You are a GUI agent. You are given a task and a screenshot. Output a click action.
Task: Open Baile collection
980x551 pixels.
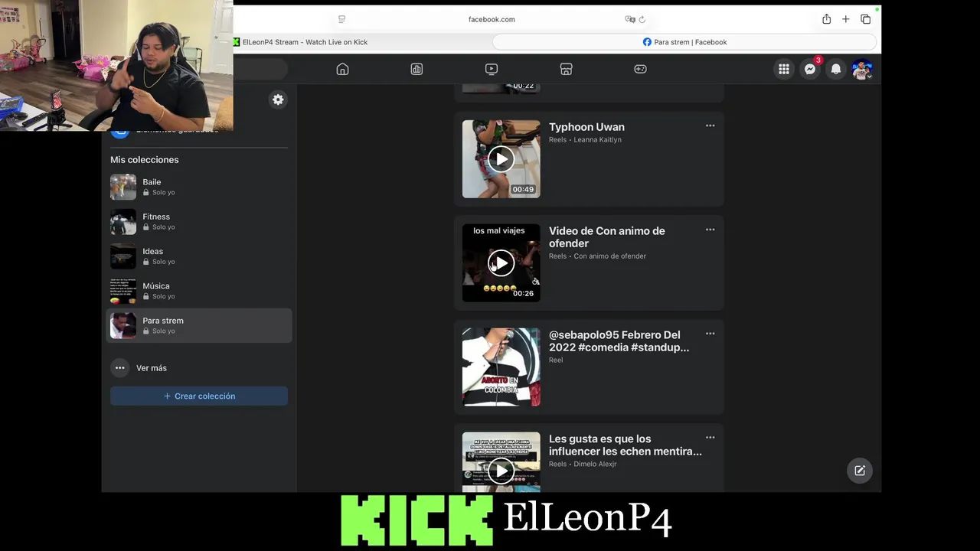tap(199, 187)
